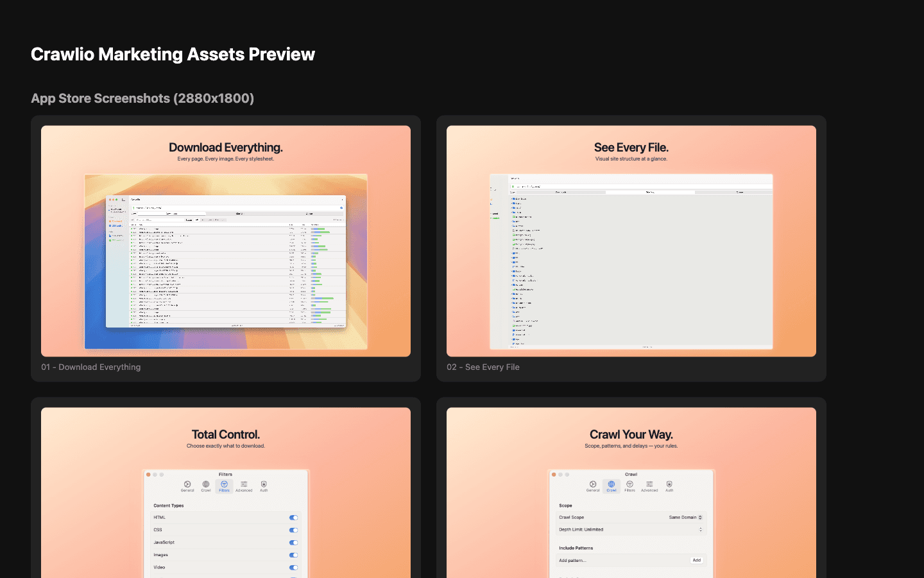Open the Crawl Scope Same Domain dropdown
Screen dimensions: 924x578
685,518
